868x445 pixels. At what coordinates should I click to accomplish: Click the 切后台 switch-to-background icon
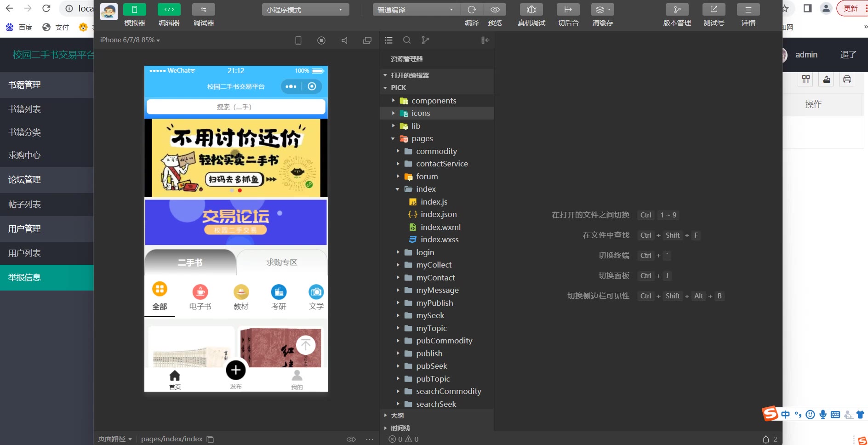click(568, 10)
